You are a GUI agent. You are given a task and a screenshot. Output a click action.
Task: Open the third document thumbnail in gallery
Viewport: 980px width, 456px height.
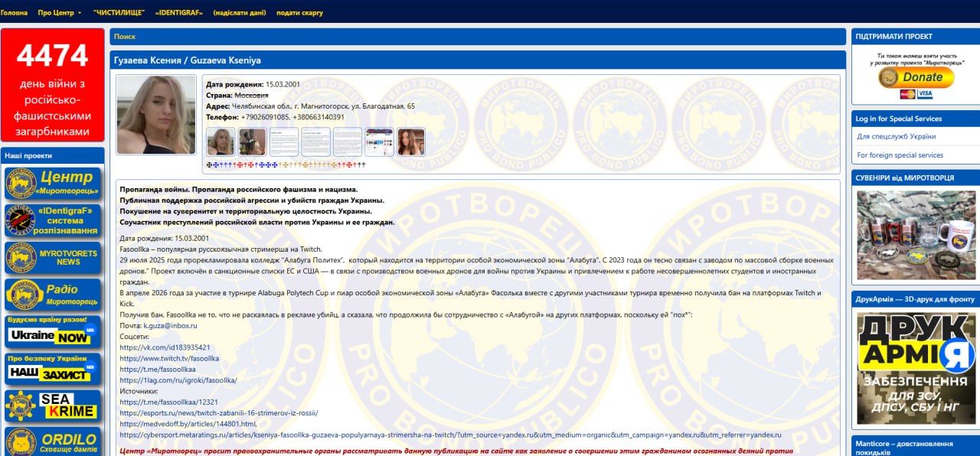[x=284, y=142]
